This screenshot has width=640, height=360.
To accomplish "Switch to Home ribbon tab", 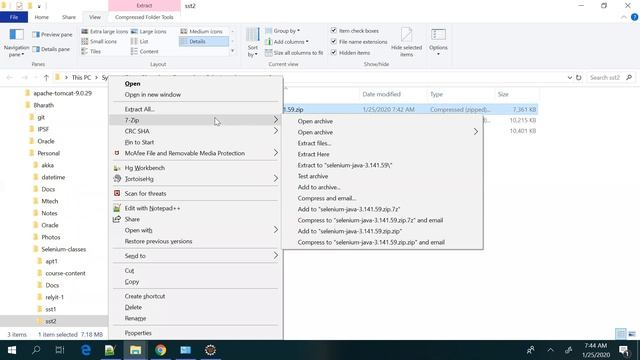I will tap(42, 17).
